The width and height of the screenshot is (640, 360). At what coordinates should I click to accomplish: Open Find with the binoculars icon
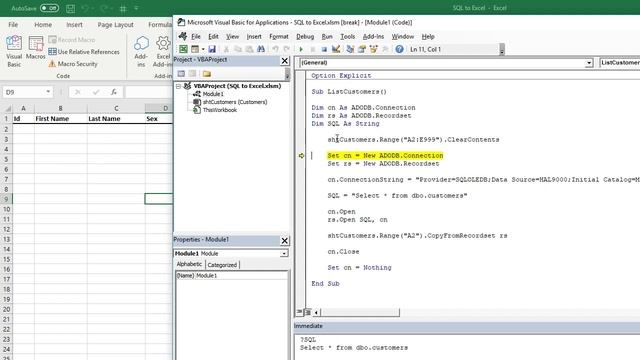pyautogui.click(x=261, y=49)
